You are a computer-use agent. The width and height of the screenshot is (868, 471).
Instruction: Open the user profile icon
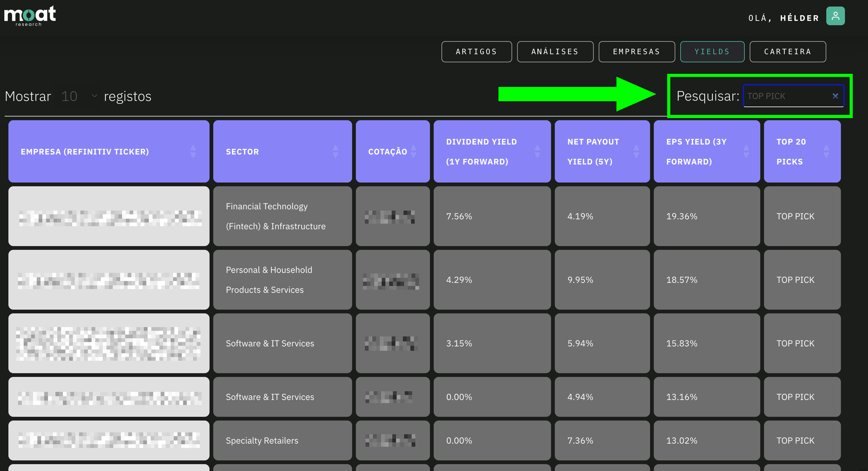pos(835,16)
